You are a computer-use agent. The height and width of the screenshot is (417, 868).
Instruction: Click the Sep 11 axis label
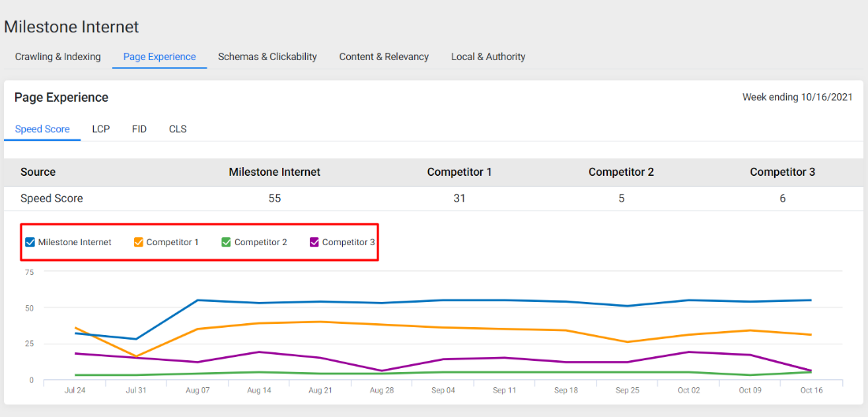(x=505, y=390)
